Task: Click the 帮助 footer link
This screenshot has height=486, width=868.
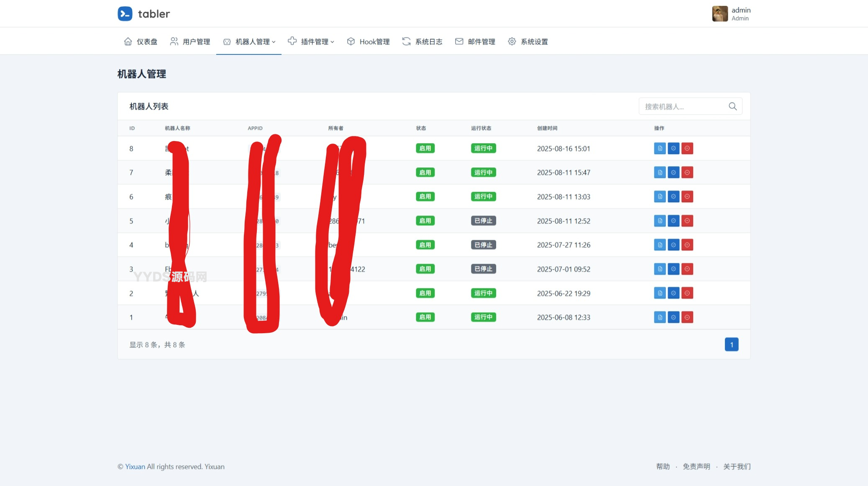Action: 662,466
